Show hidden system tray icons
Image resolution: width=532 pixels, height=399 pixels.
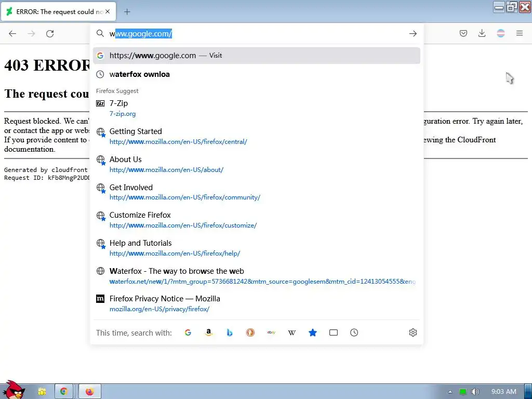click(x=450, y=392)
